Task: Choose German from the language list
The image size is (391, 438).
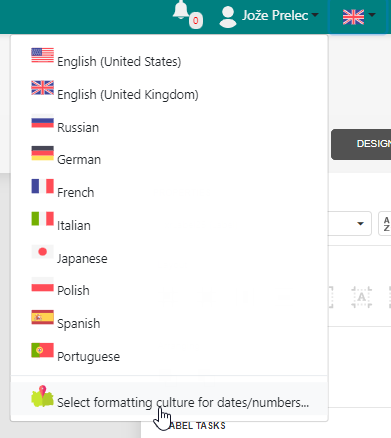Action: (x=169, y=154)
